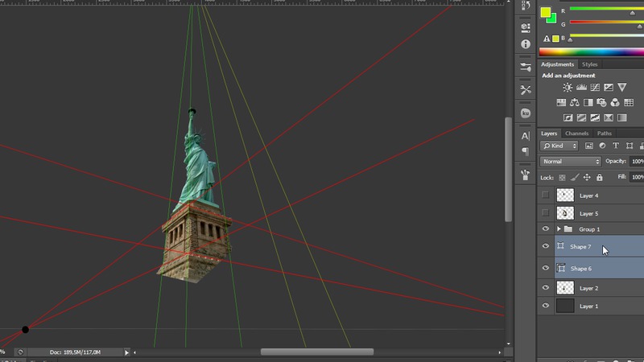Add a Curves adjustment
Viewport: 644px width, 362px height.
(x=595, y=88)
